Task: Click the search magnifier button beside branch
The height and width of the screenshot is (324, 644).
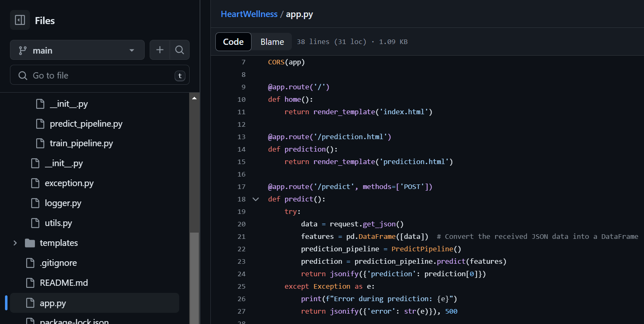Action: 180,50
